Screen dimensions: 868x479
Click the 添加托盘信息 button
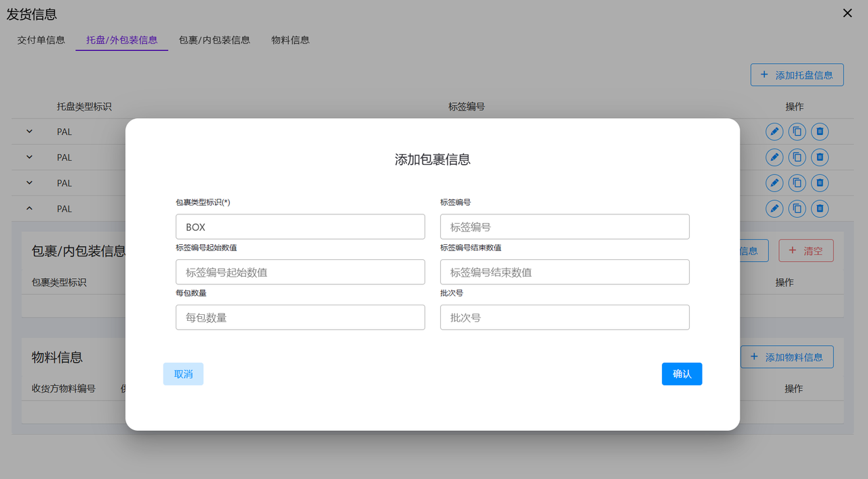click(797, 75)
